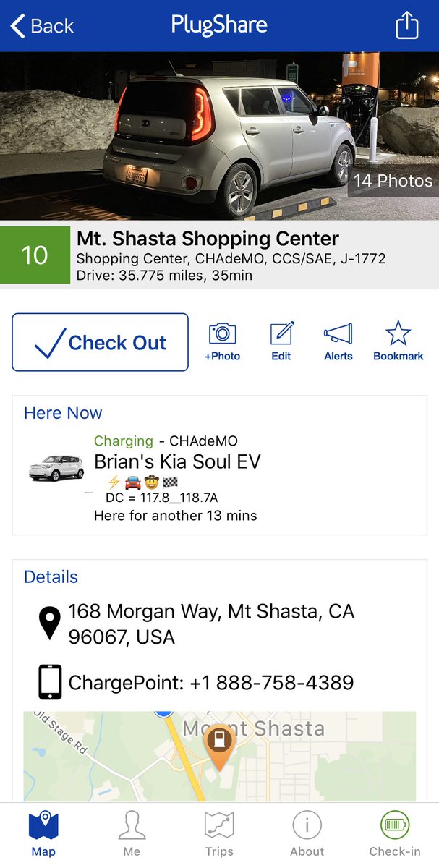This screenshot has width=439, height=868.
Task: Open the 168 Morgan Way address
Action: (x=211, y=624)
